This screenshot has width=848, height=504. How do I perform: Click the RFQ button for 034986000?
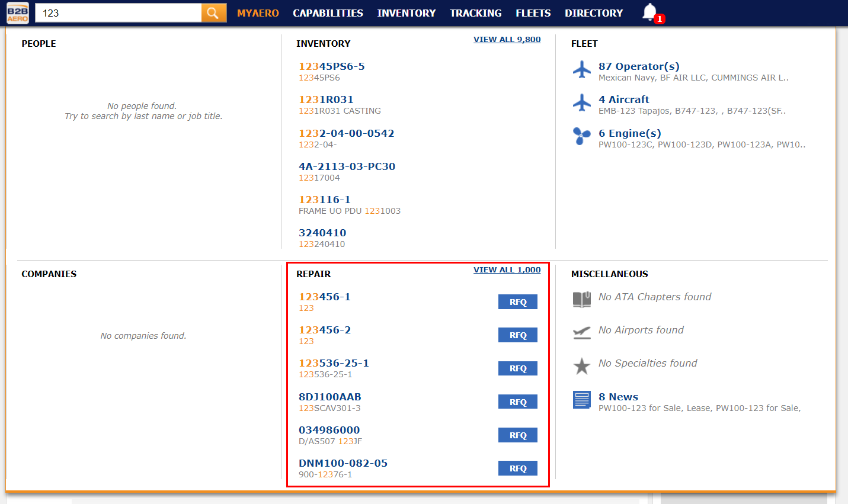point(518,435)
